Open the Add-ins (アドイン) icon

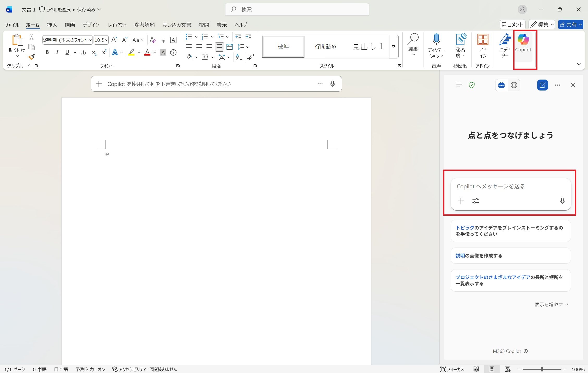click(x=483, y=46)
